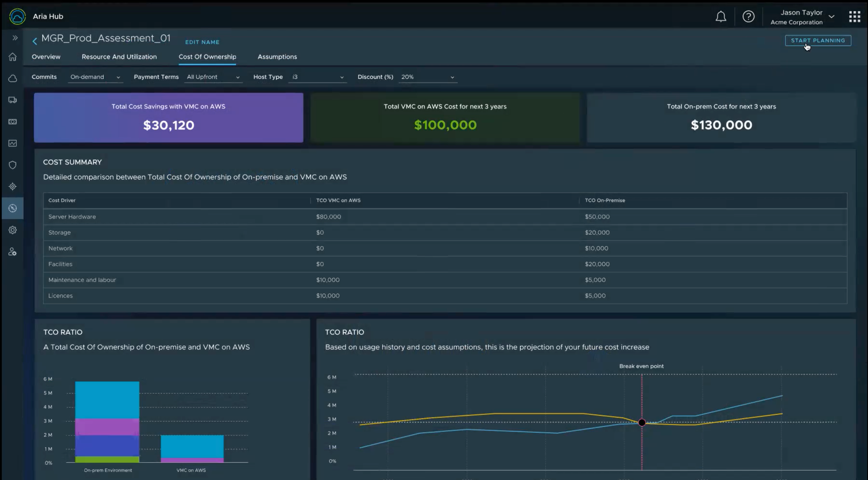This screenshot has height=480, width=868.
Task: Click the TCO On-Premise column header
Action: click(605, 200)
